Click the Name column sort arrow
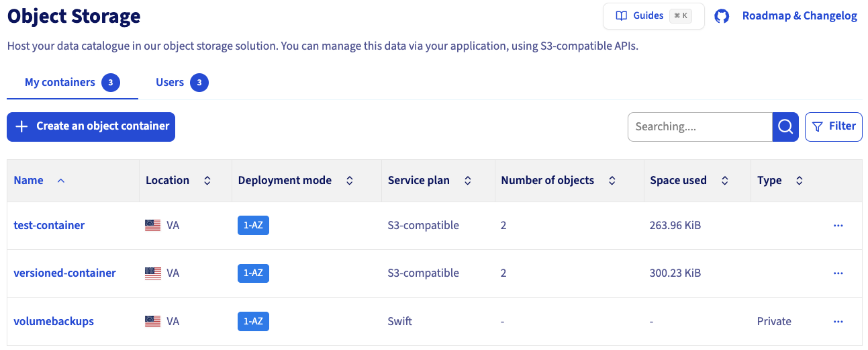Screen dimensions: 868x350 click(x=61, y=181)
